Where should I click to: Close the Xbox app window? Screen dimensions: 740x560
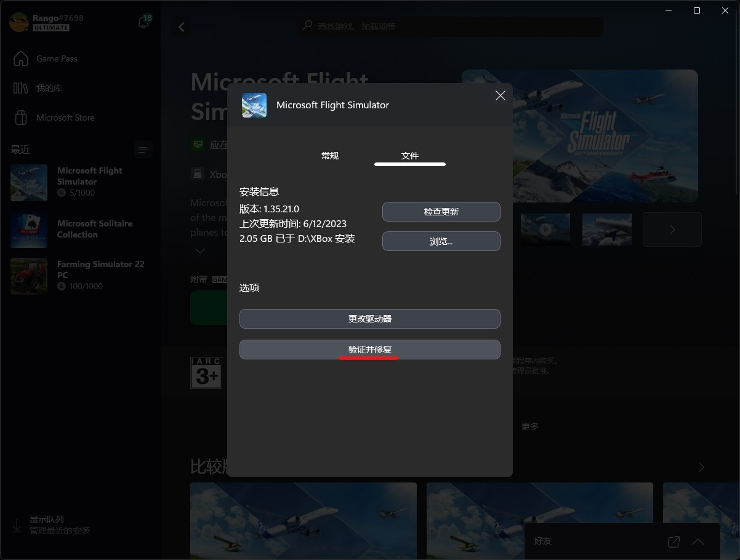[725, 10]
